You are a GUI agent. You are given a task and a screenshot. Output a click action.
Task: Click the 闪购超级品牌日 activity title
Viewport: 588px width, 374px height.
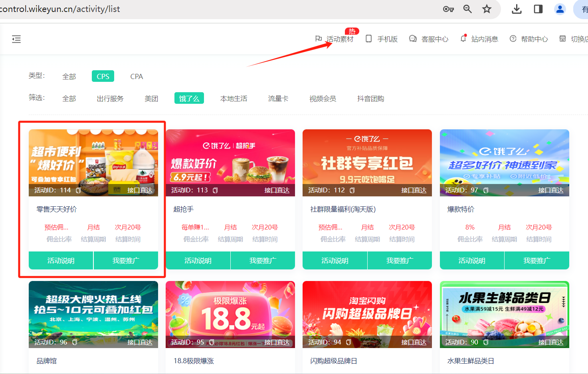click(x=334, y=361)
